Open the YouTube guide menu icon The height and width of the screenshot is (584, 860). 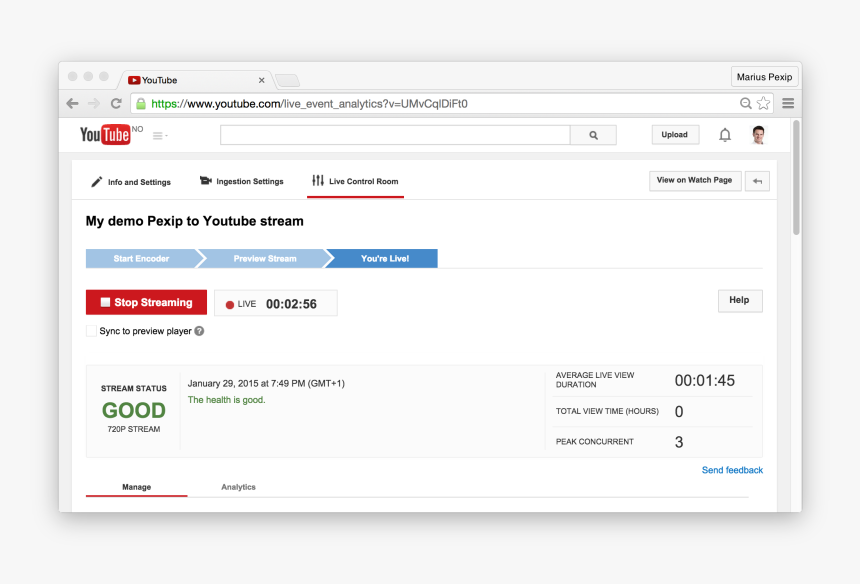(x=160, y=135)
